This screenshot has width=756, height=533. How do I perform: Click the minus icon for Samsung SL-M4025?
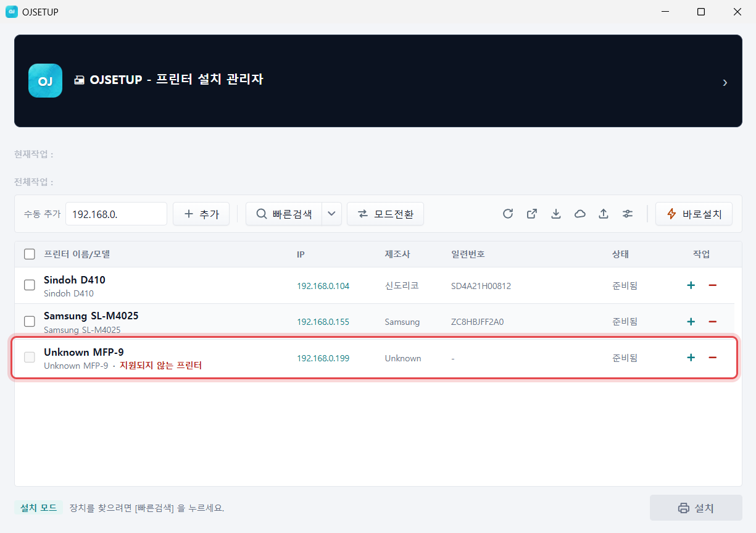pyautogui.click(x=712, y=322)
